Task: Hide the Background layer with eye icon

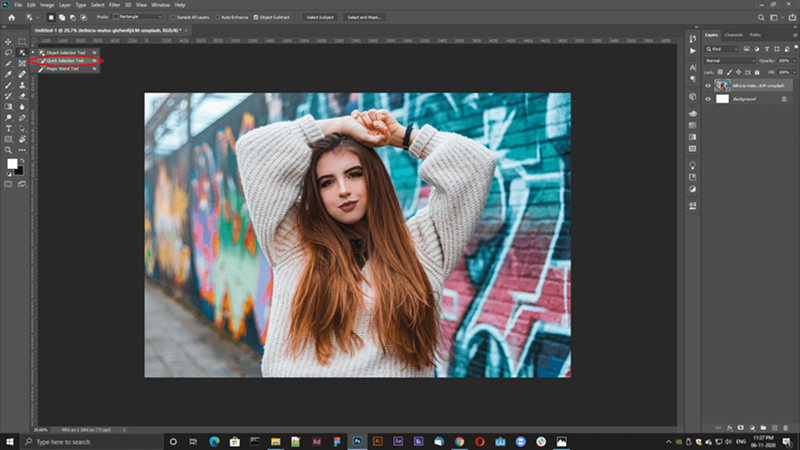Action: coord(708,100)
